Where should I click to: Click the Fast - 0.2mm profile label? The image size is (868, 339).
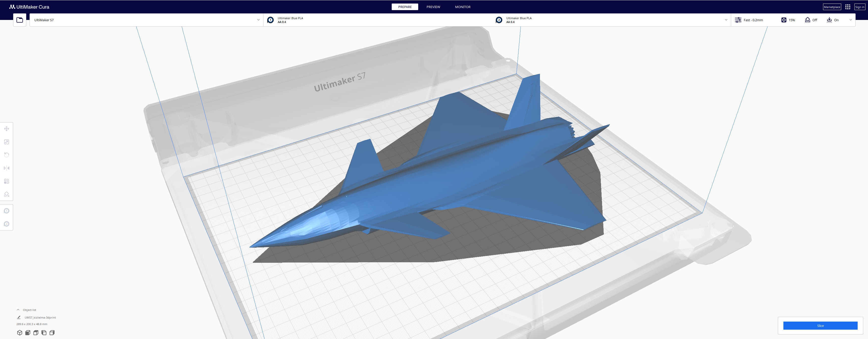[753, 20]
